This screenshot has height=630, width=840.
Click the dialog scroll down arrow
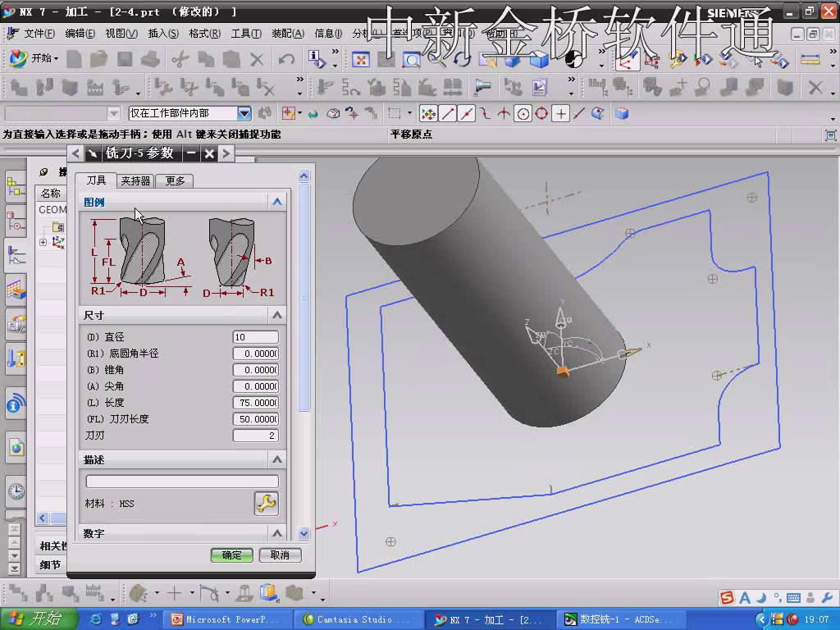point(304,533)
